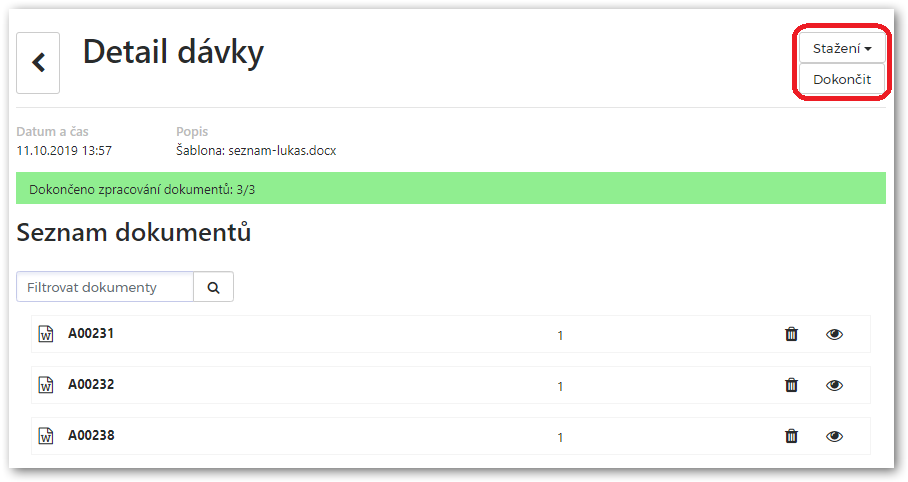
Task: Click the Dokončit button
Action: pyautogui.click(x=842, y=79)
